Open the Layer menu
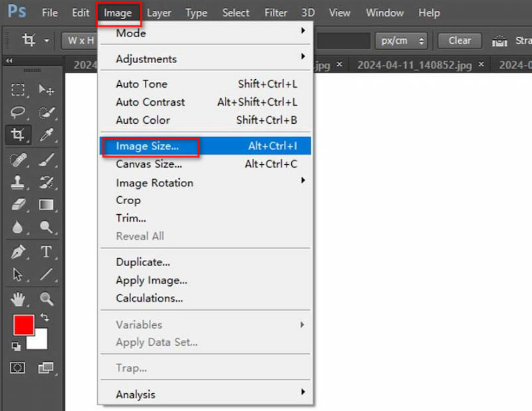532x411 pixels. click(159, 13)
